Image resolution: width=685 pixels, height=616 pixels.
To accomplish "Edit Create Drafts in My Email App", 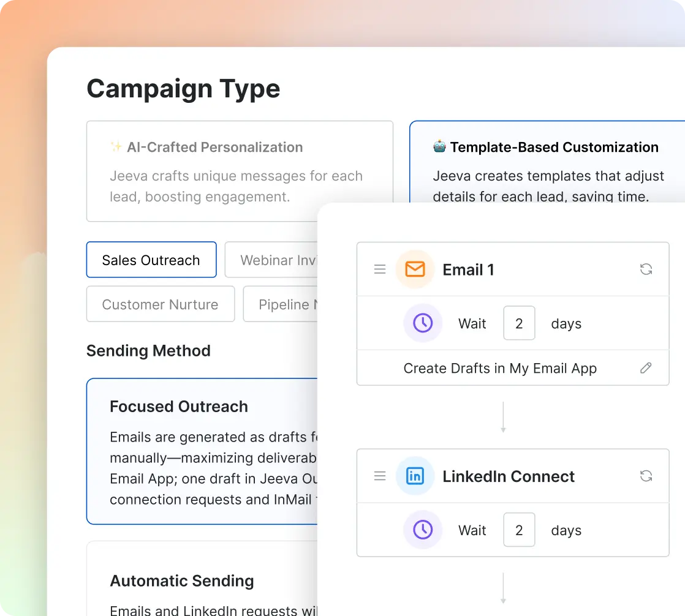I will tap(646, 368).
